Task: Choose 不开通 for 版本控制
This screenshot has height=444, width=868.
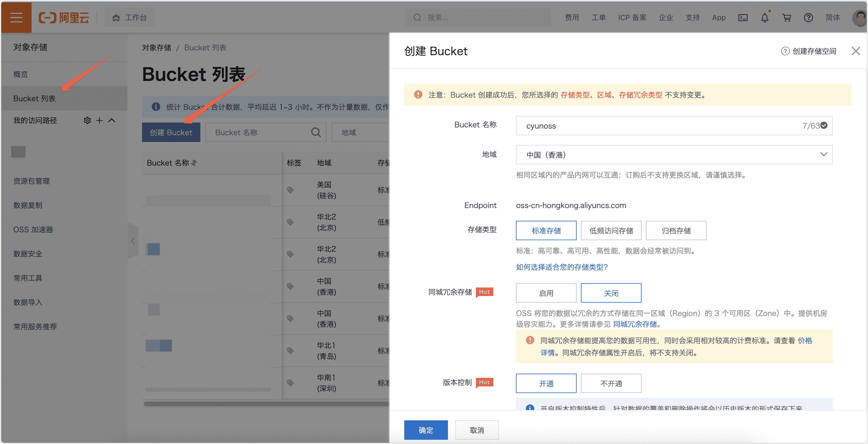Action: [x=611, y=383]
